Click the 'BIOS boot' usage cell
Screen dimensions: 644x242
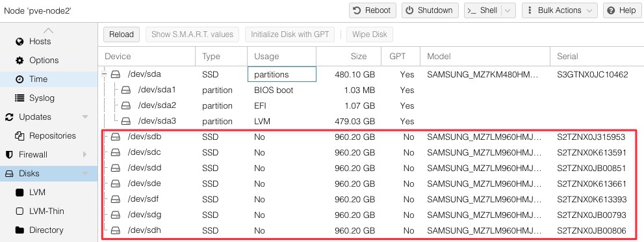282,90
